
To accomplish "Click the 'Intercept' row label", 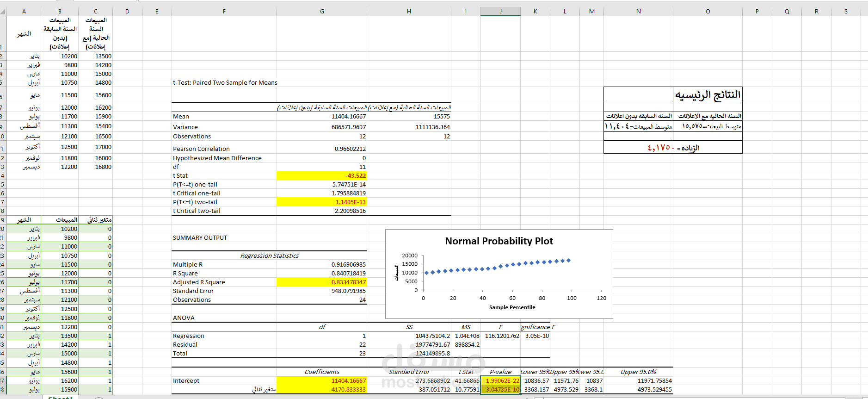I will pos(224,381).
